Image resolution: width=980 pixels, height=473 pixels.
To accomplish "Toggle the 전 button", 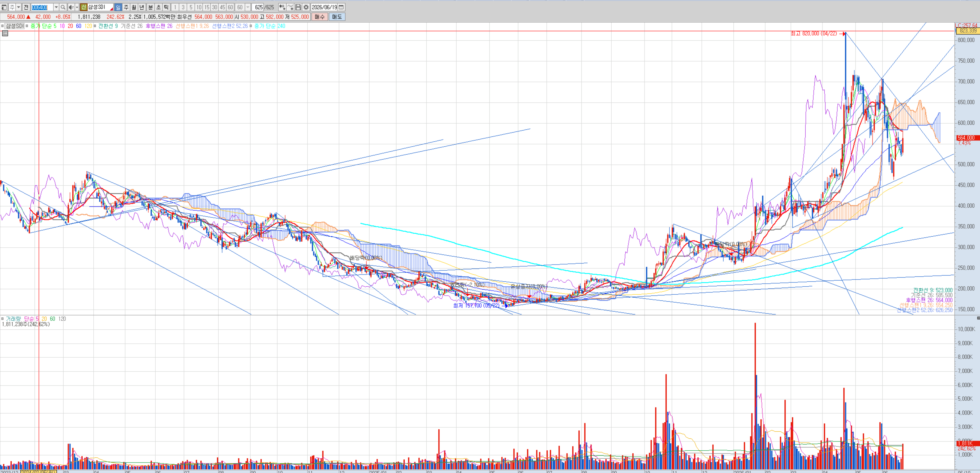I will (26, 7).
